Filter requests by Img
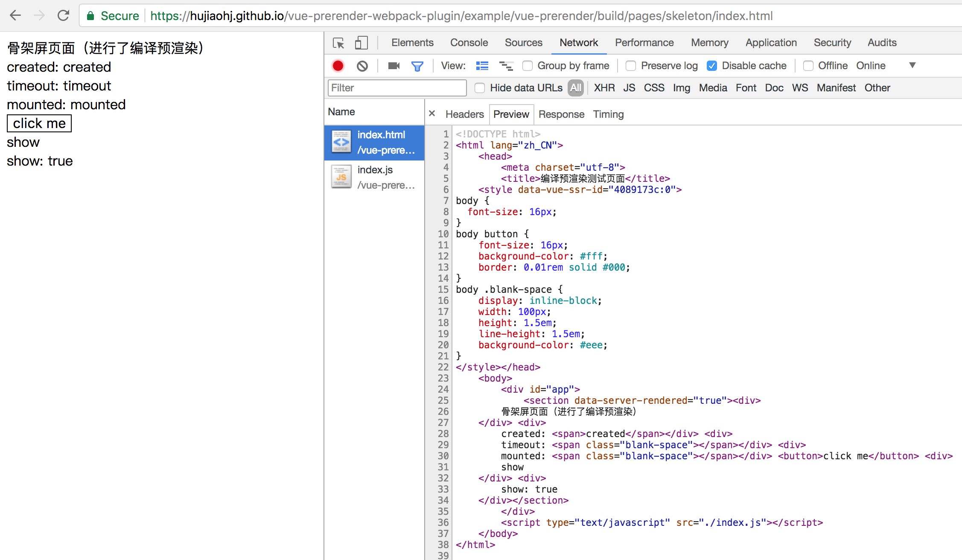The width and height of the screenshot is (962, 560). 682,88
